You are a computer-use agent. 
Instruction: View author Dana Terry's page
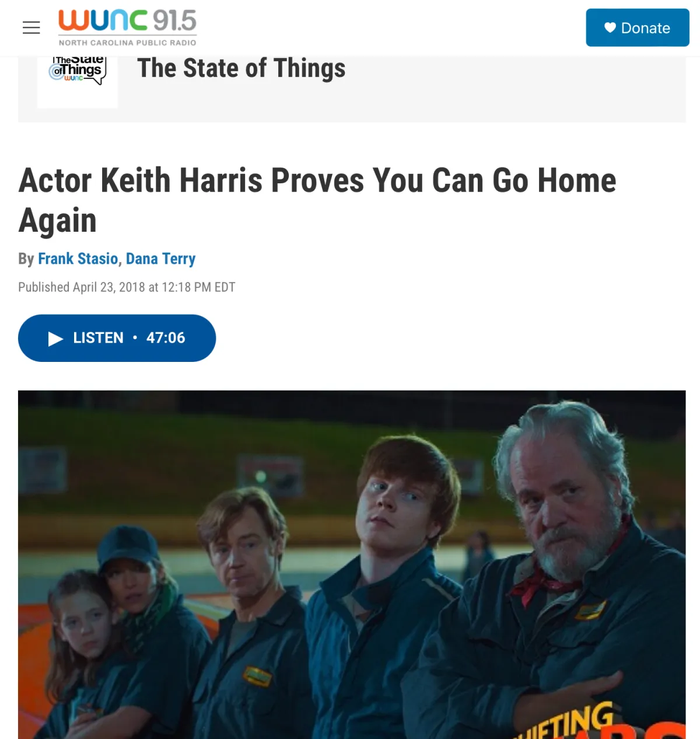(x=160, y=259)
